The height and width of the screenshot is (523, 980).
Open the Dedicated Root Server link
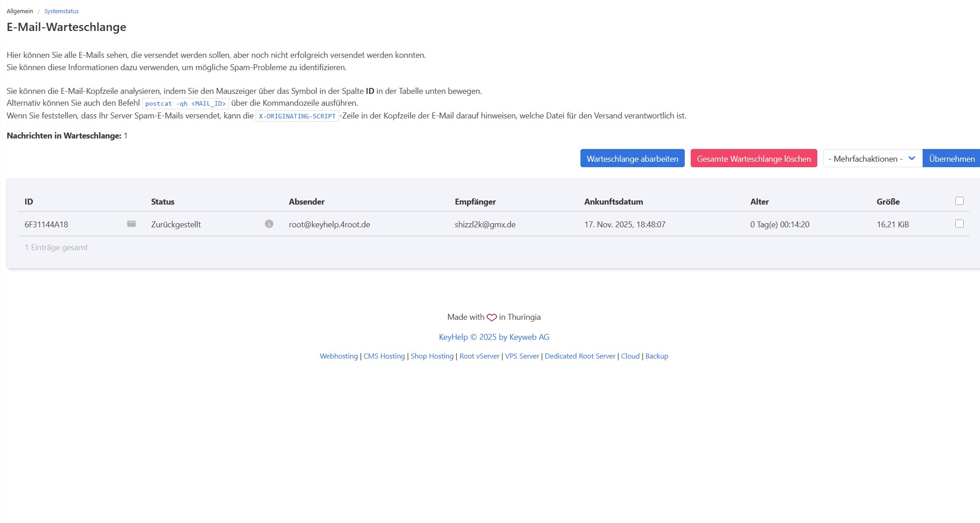pos(580,356)
